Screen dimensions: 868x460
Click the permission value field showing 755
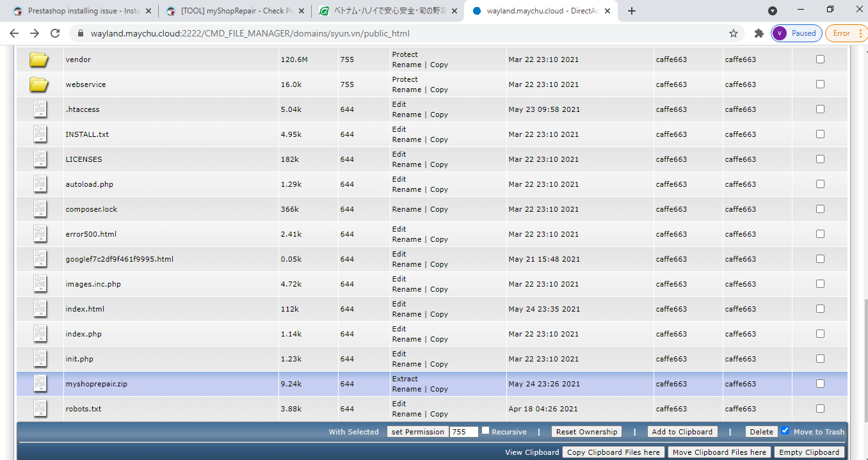pyautogui.click(x=464, y=432)
